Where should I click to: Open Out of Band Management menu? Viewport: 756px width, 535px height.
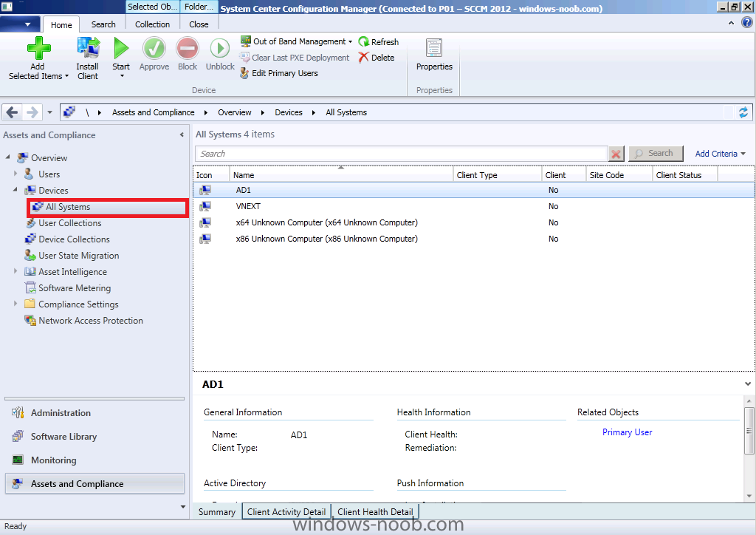pos(297,41)
